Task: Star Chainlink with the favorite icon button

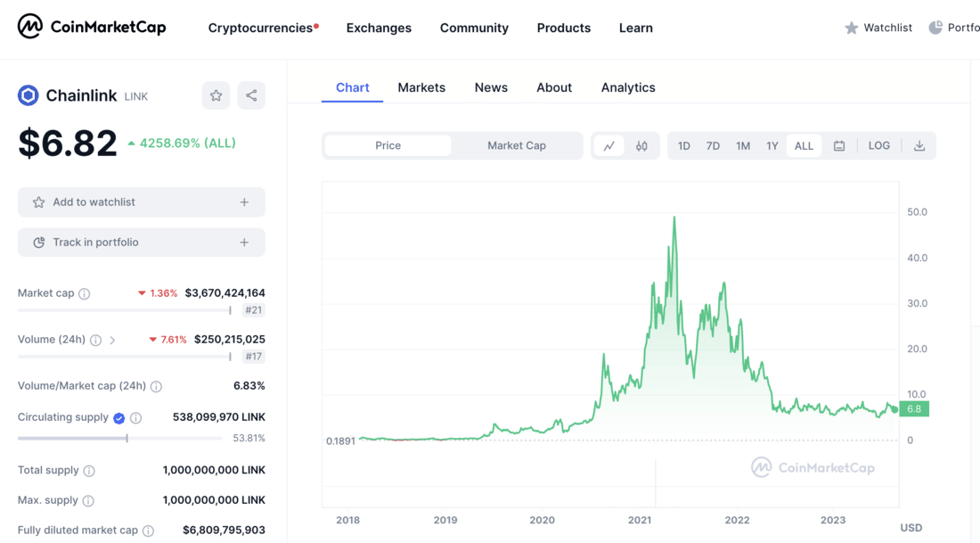Action: click(x=216, y=95)
